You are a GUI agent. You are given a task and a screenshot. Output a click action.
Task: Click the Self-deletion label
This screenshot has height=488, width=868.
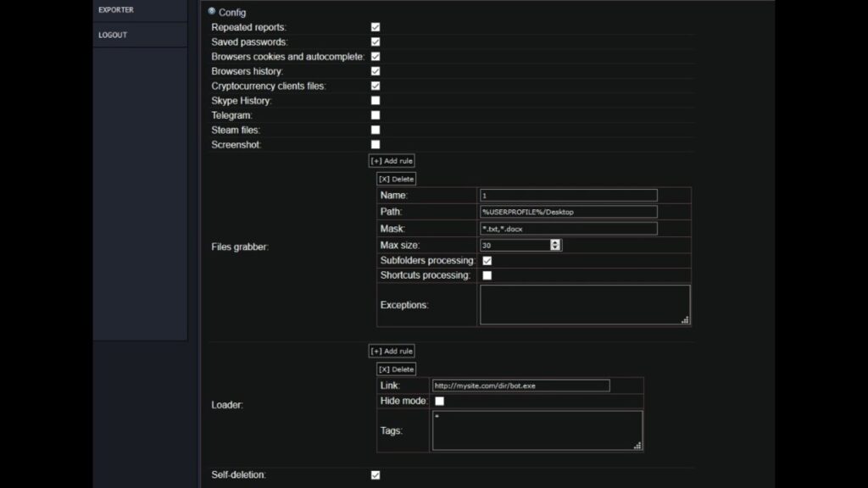[238, 474]
